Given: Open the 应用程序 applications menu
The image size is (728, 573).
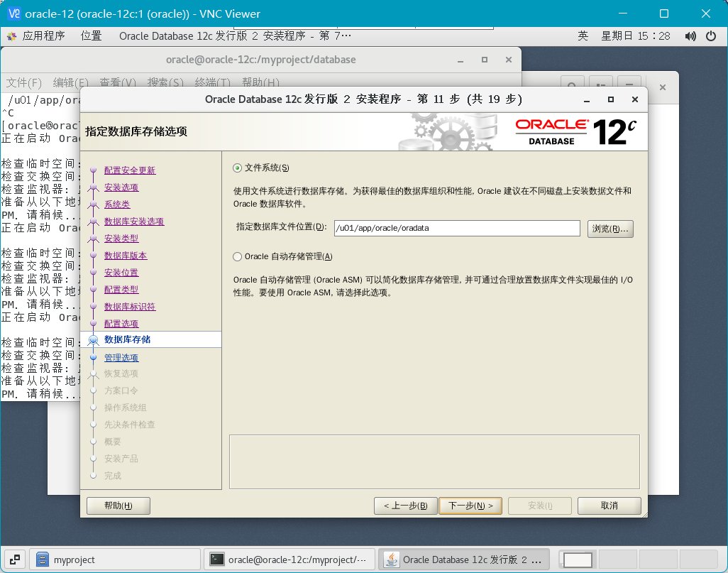Looking at the screenshot, I should click(44, 36).
